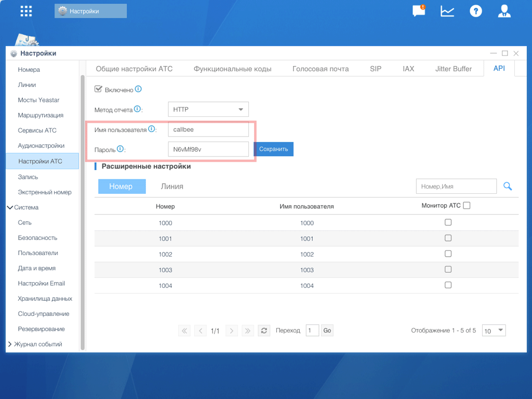Click the search magnifier icon
Screen dimensions: 532x399
coord(508,186)
